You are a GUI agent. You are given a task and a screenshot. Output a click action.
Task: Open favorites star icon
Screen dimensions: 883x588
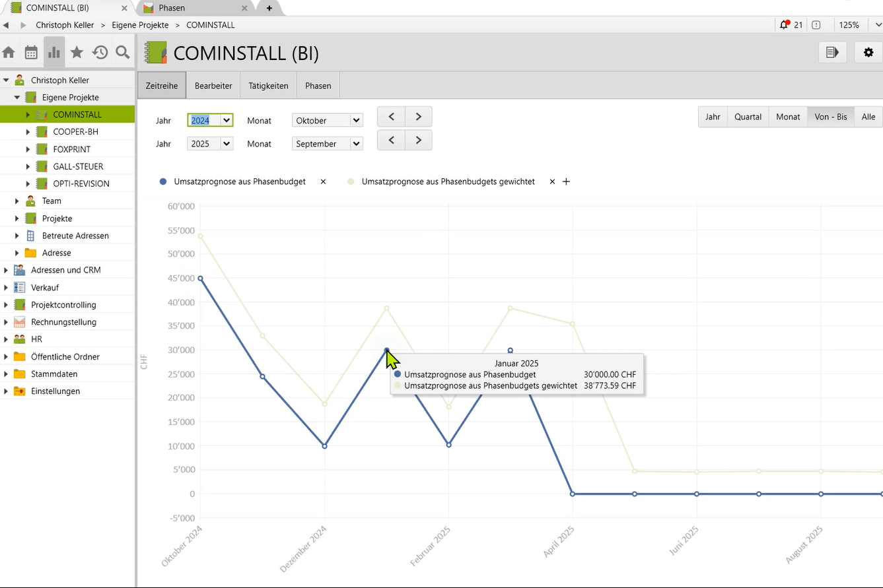[x=77, y=53]
